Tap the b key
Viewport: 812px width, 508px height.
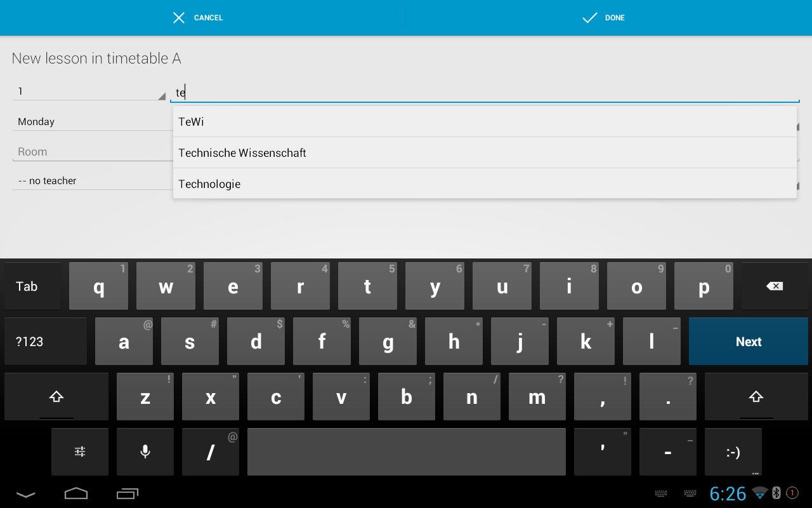(x=407, y=397)
